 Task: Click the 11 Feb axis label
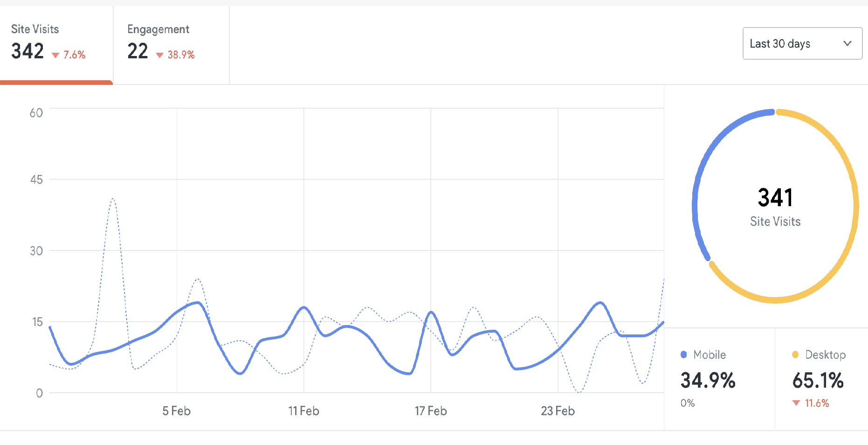click(x=304, y=411)
